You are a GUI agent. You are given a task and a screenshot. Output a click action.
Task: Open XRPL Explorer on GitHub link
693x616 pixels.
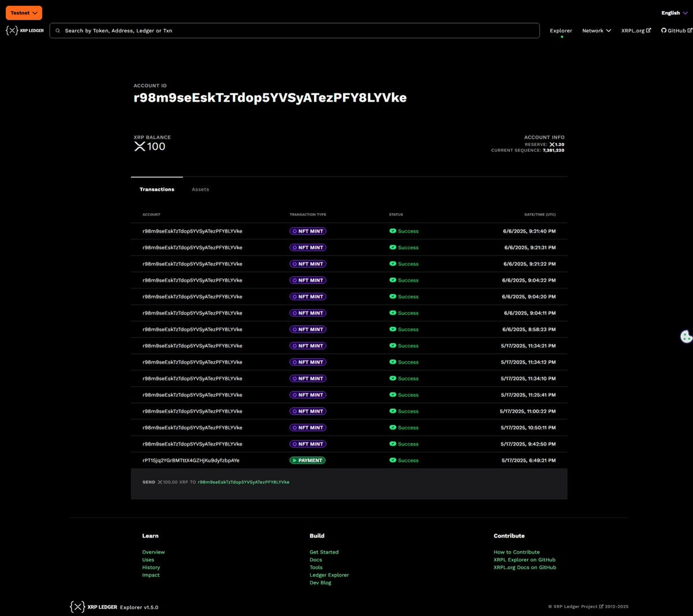pos(524,559)
